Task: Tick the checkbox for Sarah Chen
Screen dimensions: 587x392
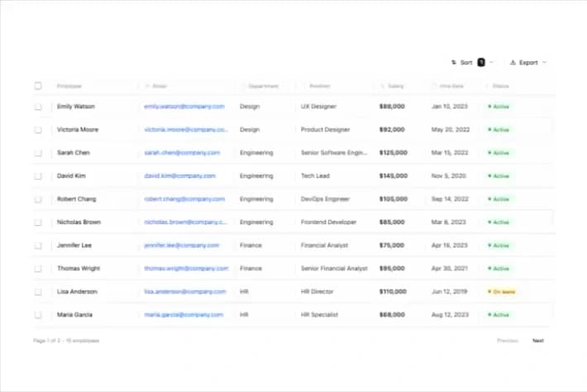Action: click(x=38, y=153)
